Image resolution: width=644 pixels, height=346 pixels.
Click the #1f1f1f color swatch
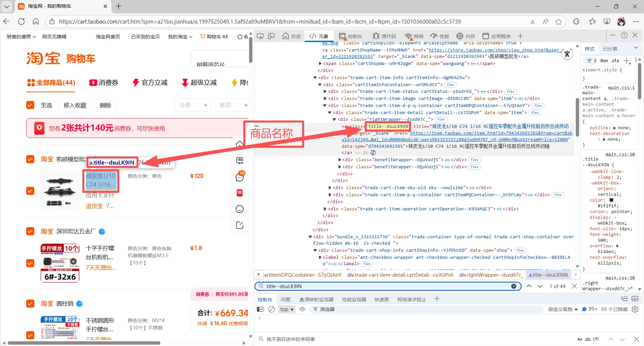pyautogui.click(x=611, y=200)
